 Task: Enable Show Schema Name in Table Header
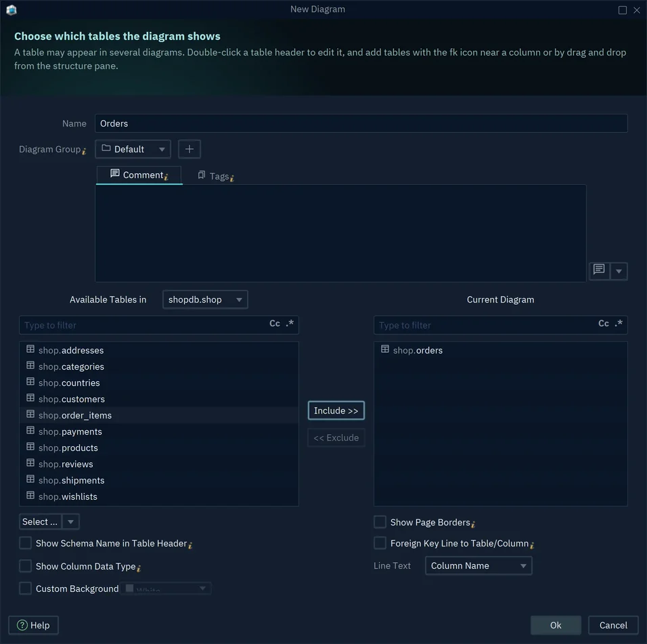(x=26, y=543)
